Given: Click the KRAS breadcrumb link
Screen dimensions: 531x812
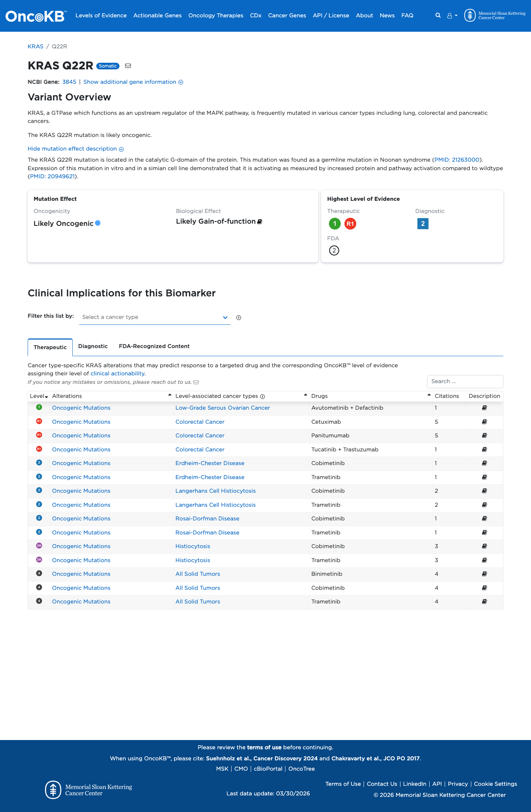Looking at the screenshot, I should (35, 47).
